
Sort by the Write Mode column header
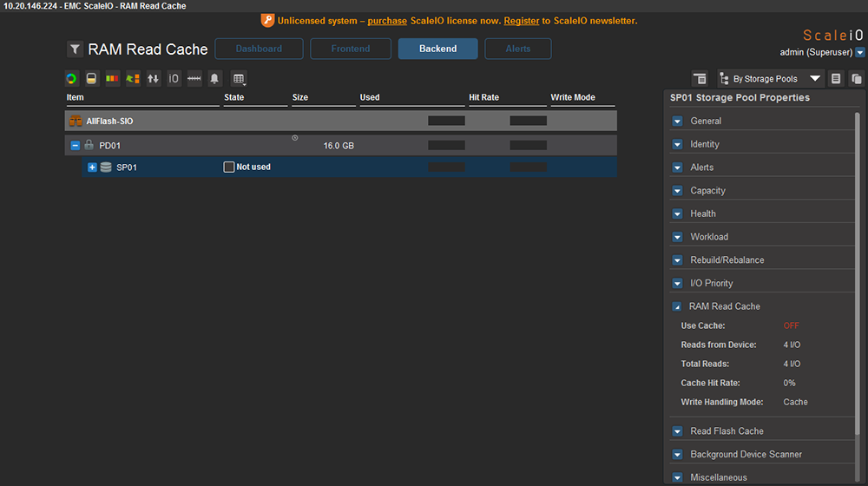tap(573, 97)
